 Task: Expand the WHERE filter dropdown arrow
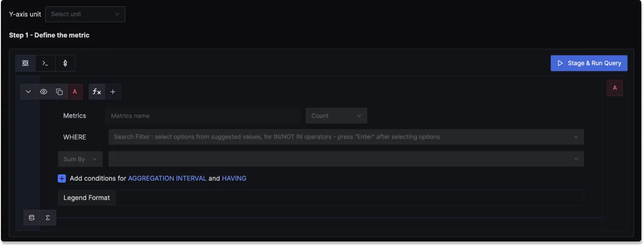click(x=576, y=137)
